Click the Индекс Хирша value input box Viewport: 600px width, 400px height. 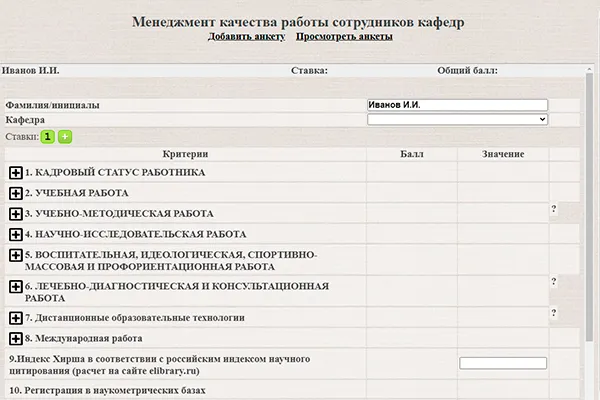(503, 363)
